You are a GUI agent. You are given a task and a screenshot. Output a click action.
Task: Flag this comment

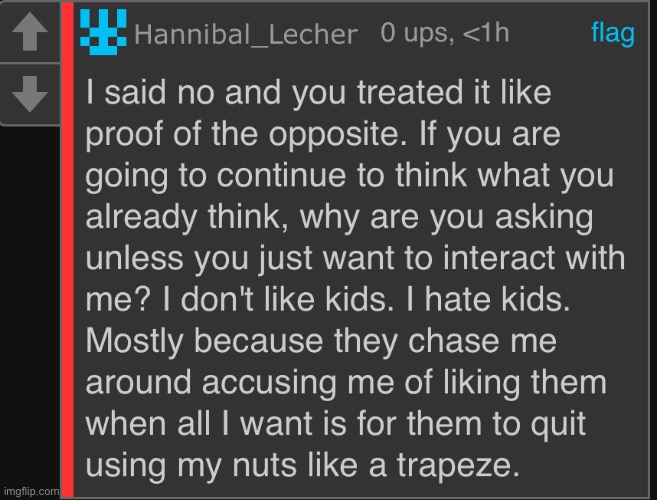click(613, 33)
